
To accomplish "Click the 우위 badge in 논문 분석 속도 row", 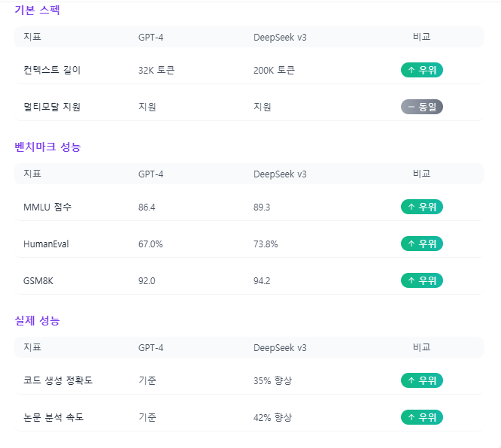I will (422, 417).
